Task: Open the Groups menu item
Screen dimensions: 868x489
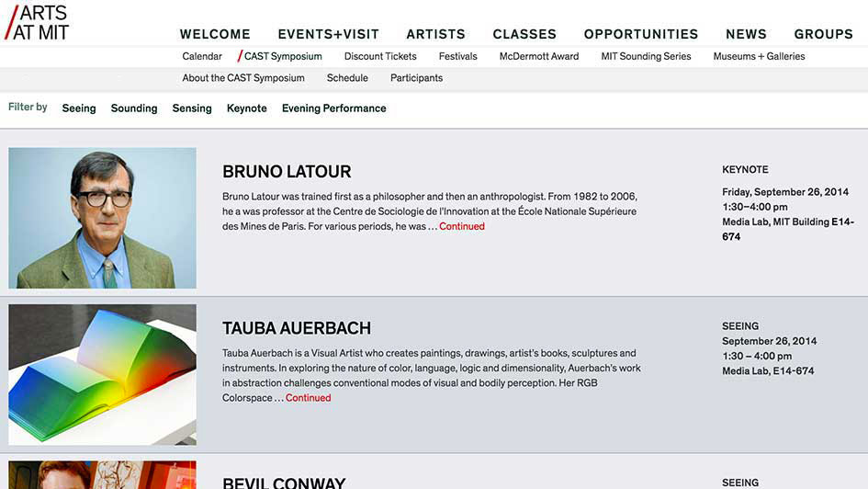Action: (823, 34)
